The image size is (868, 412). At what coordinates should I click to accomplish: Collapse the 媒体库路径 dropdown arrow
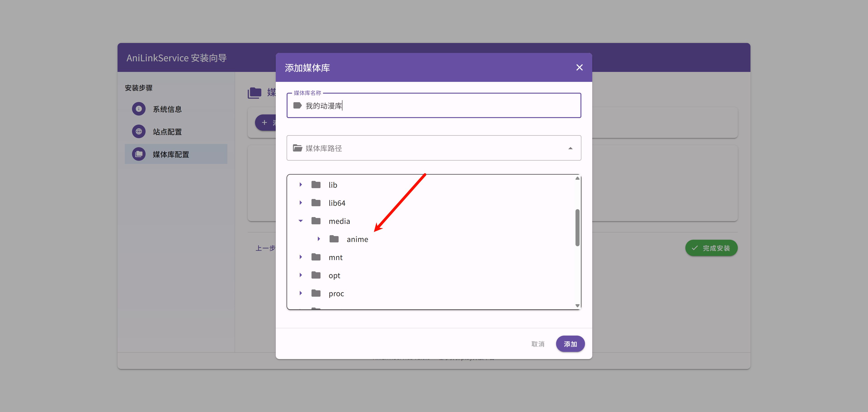coord(570,148)
